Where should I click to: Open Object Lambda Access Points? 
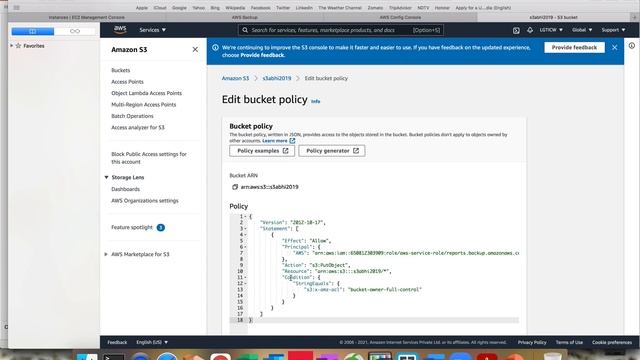click(147, 93)
